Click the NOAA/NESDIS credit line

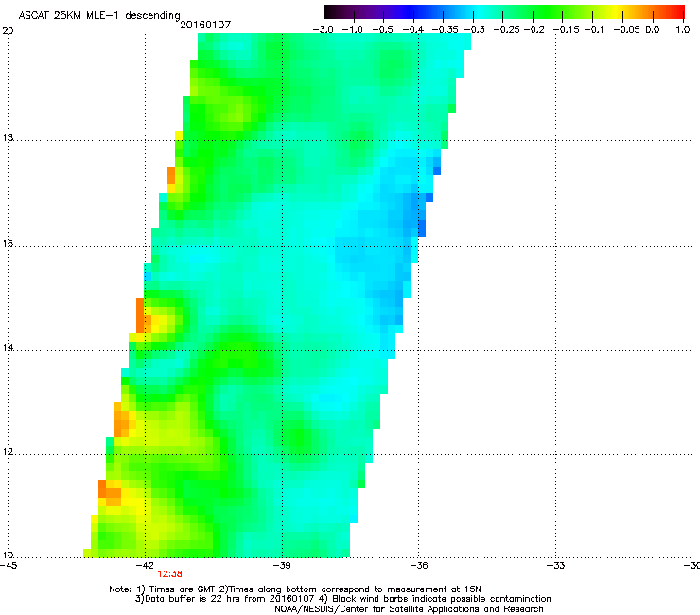[409, 609]
